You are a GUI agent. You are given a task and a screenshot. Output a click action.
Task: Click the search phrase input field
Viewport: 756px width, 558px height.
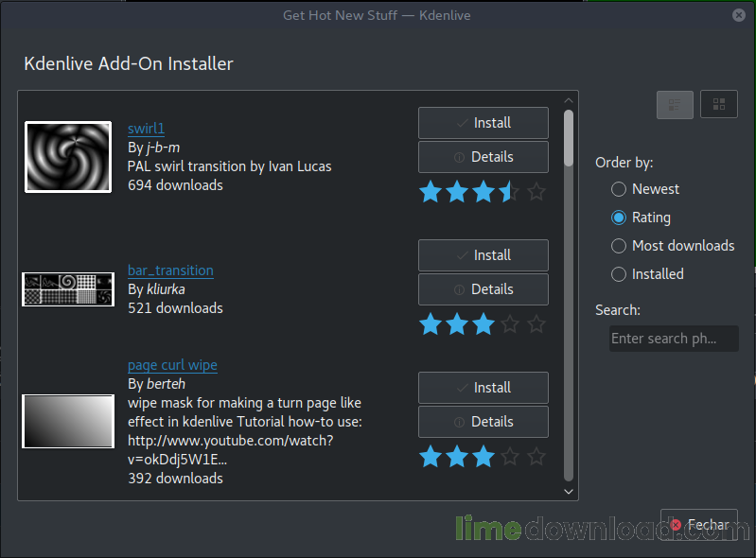pos(673,339)
